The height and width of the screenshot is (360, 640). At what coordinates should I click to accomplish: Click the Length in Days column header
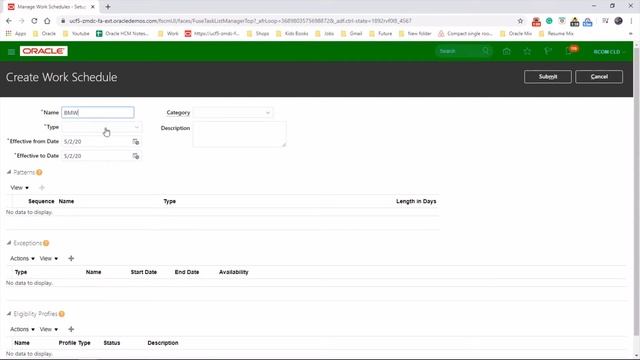(x=416, y=201)
